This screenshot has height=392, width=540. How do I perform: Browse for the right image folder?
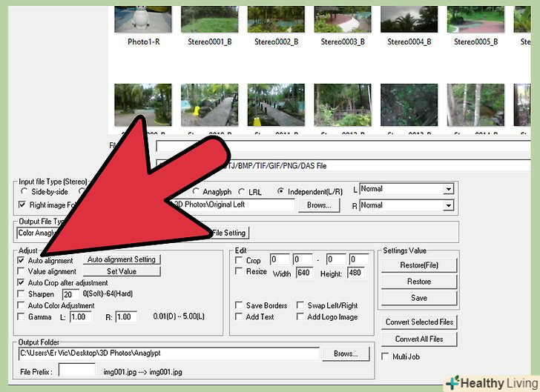[x=319, y=205]
